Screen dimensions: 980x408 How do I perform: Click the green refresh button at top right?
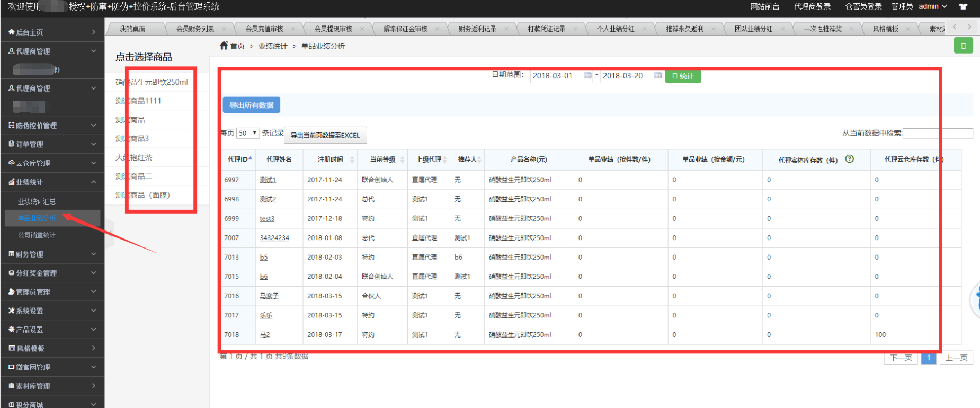click(x=963, y=46)
